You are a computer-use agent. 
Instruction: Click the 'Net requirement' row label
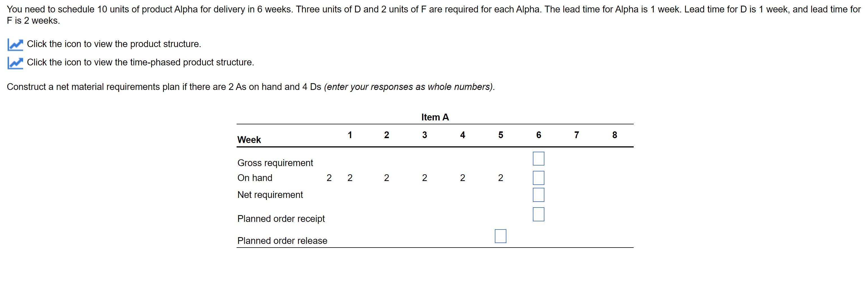pos(270,195)
